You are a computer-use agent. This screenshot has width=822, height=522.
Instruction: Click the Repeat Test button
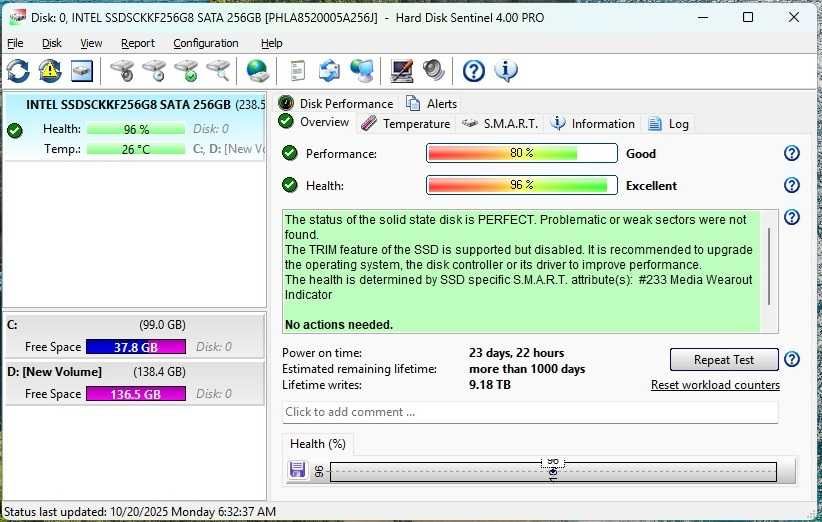tap(724, 360)
